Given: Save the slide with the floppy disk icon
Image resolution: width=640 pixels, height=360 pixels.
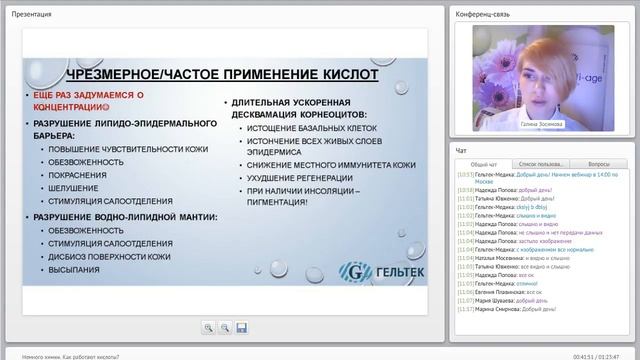Looking at the screenshot, I should [242, 328].
